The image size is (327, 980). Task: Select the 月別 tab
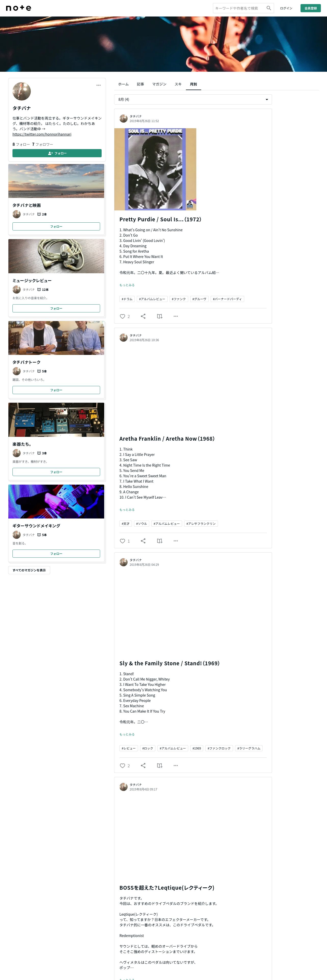coord(193,84)
